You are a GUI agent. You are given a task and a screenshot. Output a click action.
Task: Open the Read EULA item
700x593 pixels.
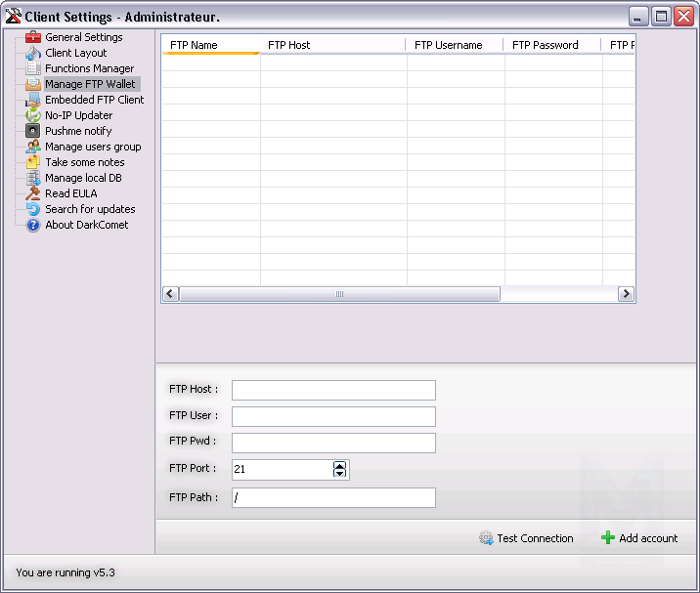tap(70, 193)
